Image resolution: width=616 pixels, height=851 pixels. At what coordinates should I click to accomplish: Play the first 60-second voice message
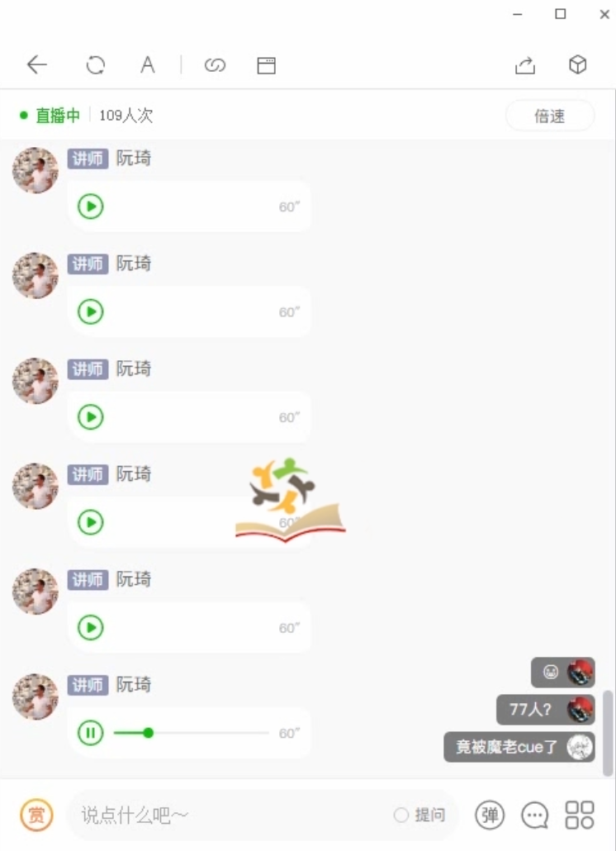(91, 207)
